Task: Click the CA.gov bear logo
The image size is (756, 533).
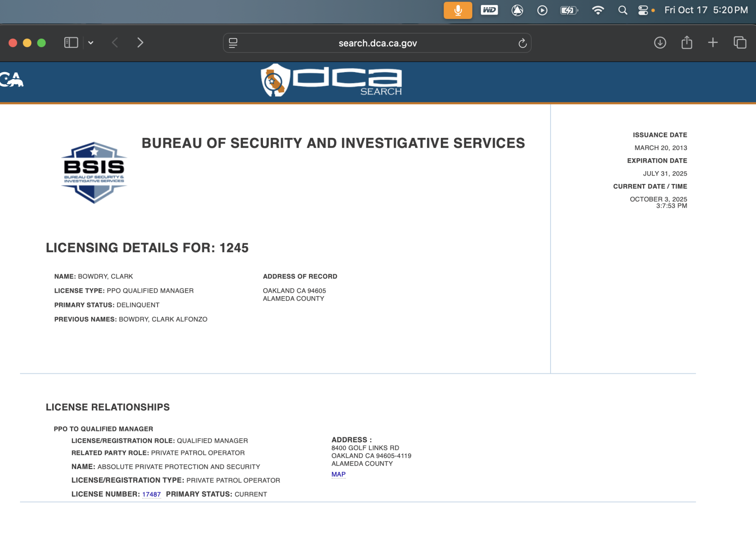Action: 12,80
